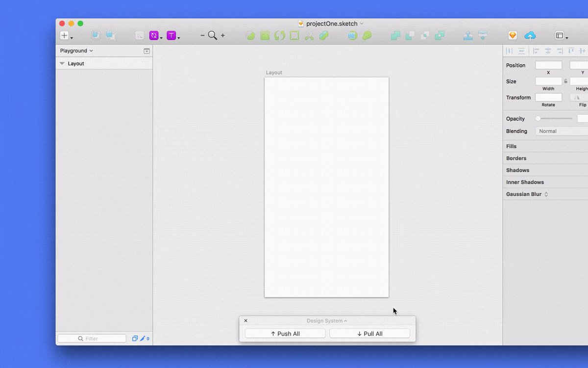This screenshot has width=588, height=368.
Task: Click the Width size field
Action: point(548,81)
